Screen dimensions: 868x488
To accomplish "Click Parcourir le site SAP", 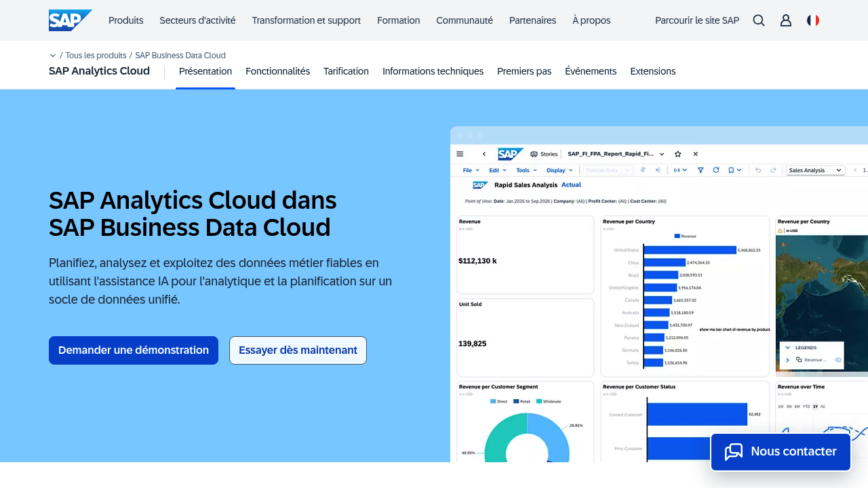I will coord(697,20).
